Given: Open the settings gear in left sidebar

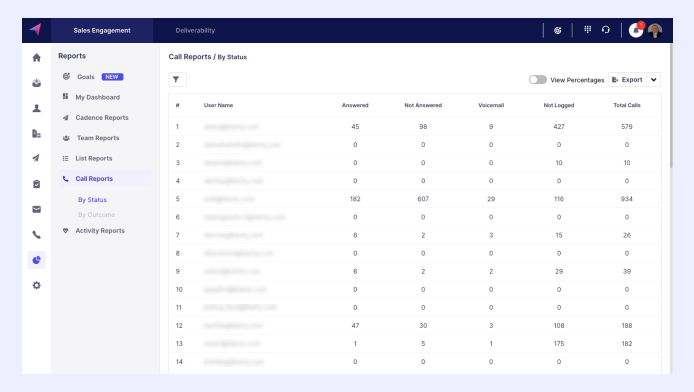Looking at the screenshot, I should pyautogui.click(x=37, y=285).
